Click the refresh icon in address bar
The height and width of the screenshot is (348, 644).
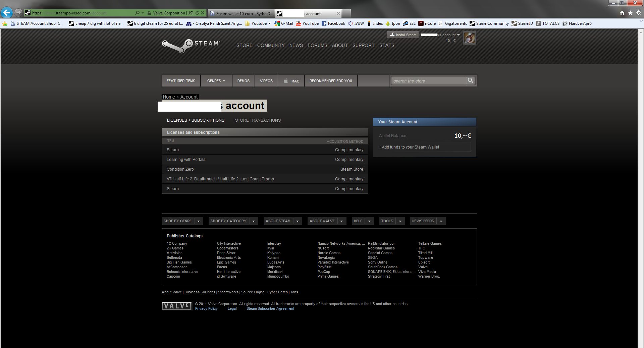197,13
